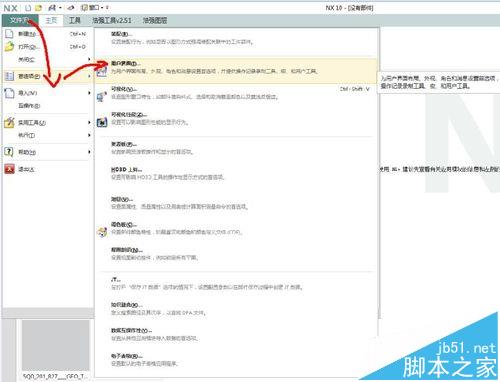This screenshot has height=382, width=500.
Task: Expand the Import submenu arrow
Action: click(x=89, y=93)
